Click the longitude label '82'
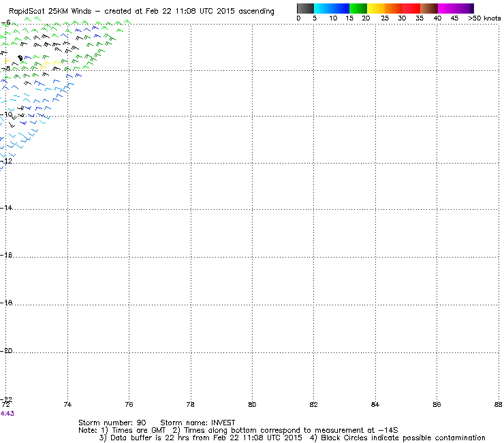The height and width of the screenshot is (443, 504). click(x=313, y=404)
